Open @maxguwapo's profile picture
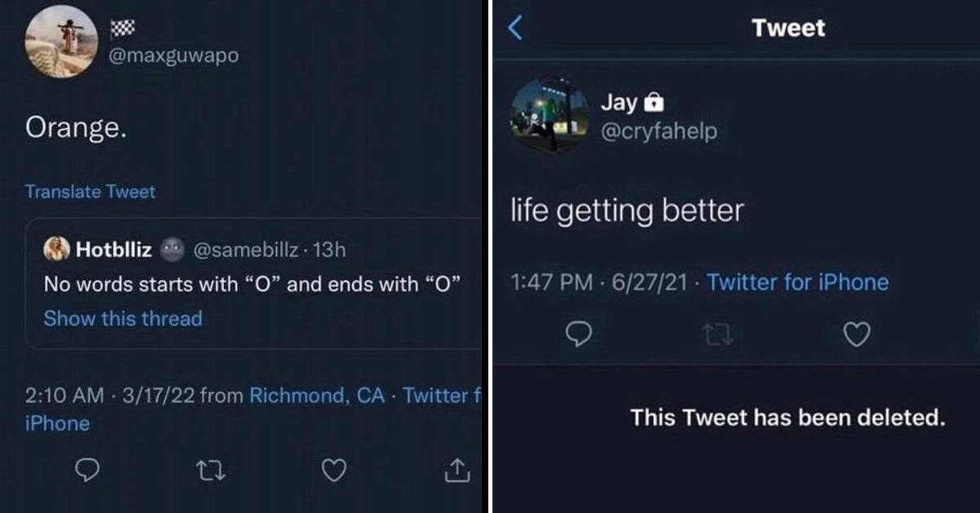 (62, 42)
